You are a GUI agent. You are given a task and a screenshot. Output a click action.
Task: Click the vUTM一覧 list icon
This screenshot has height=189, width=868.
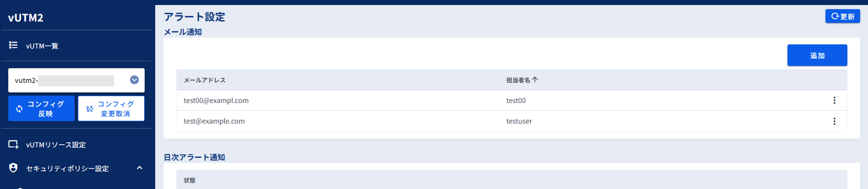[13, 45]
